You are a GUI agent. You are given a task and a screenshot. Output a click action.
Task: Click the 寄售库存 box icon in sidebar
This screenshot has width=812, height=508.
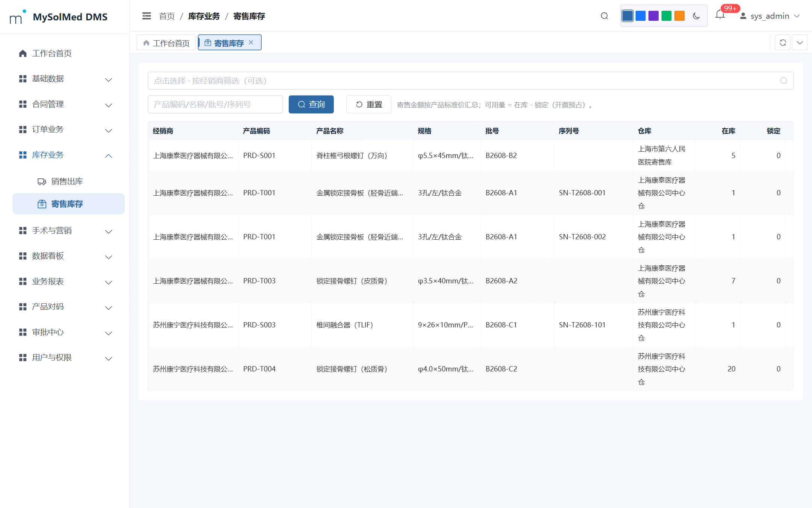tap(42, 204)
